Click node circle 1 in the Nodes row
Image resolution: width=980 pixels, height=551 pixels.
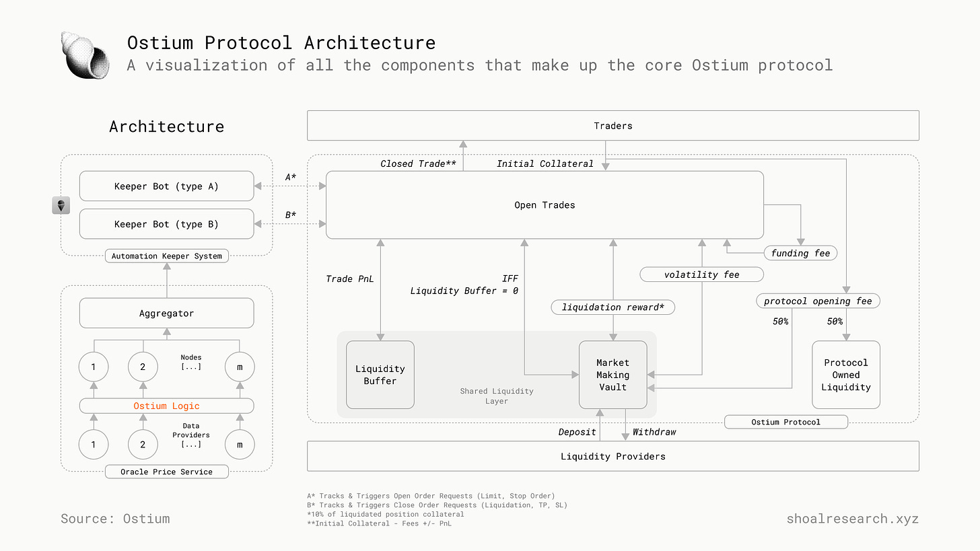pos(94,367)
